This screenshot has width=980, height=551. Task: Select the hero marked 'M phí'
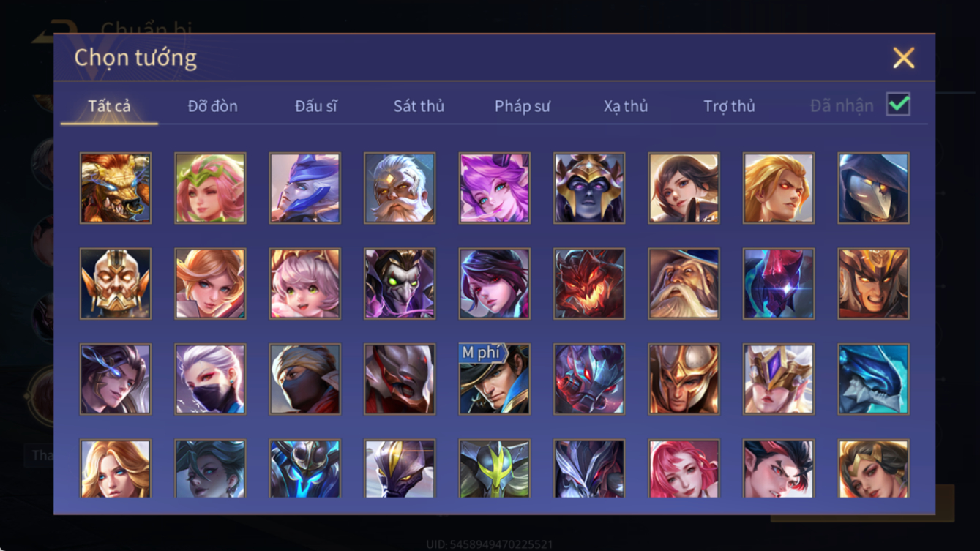click(495, 380)
